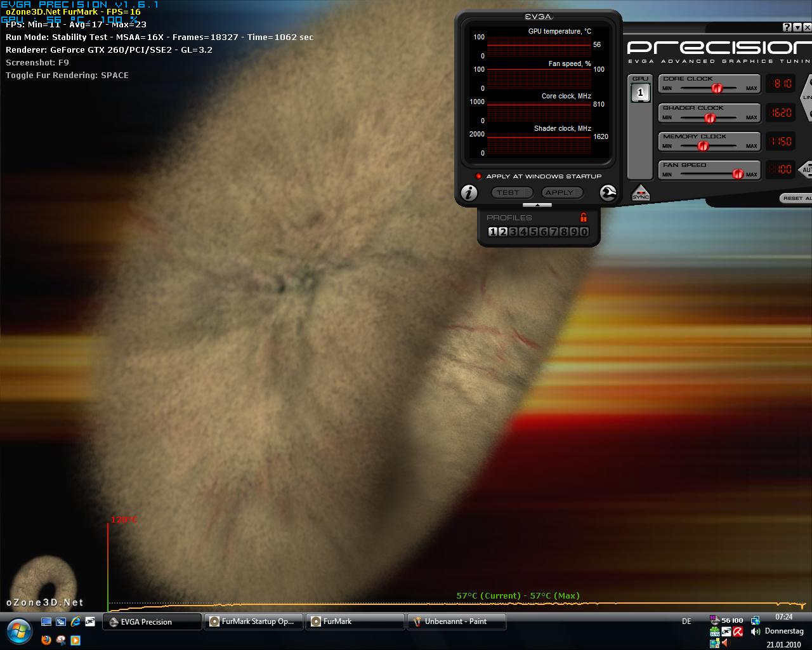
Task: Click EVGA Precision tray temperature icon
Action: click(726, 620)
